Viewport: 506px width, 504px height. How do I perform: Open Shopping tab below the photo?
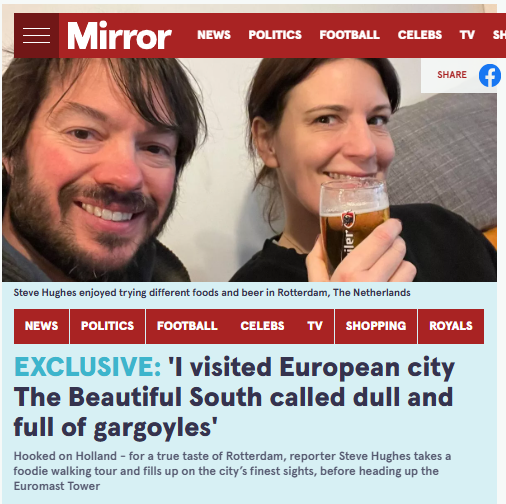(x=376, y=326)
